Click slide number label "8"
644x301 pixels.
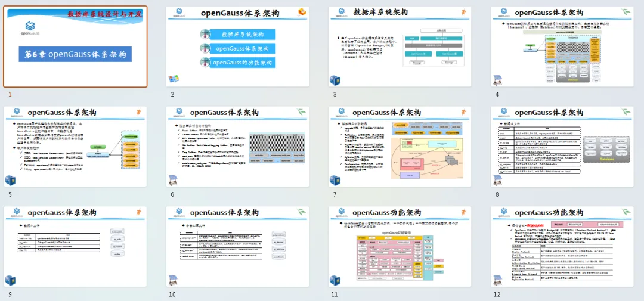(497, 194)
